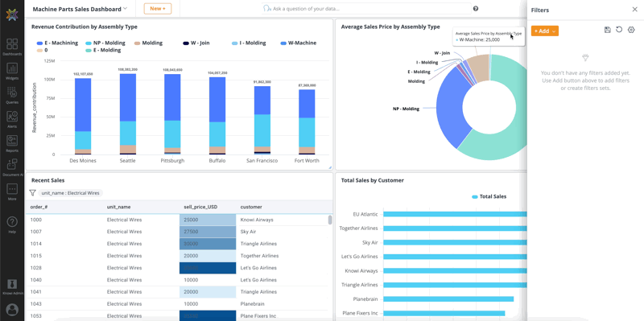Viewport: 644px width, 321px height.
Task: Open the Queries sidebar icon
Action: point(12,93)
